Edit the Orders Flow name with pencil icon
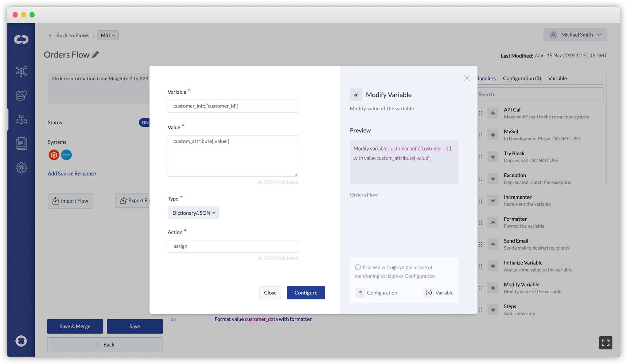Viewport: 627px width, 364px height. click(96, 55)
